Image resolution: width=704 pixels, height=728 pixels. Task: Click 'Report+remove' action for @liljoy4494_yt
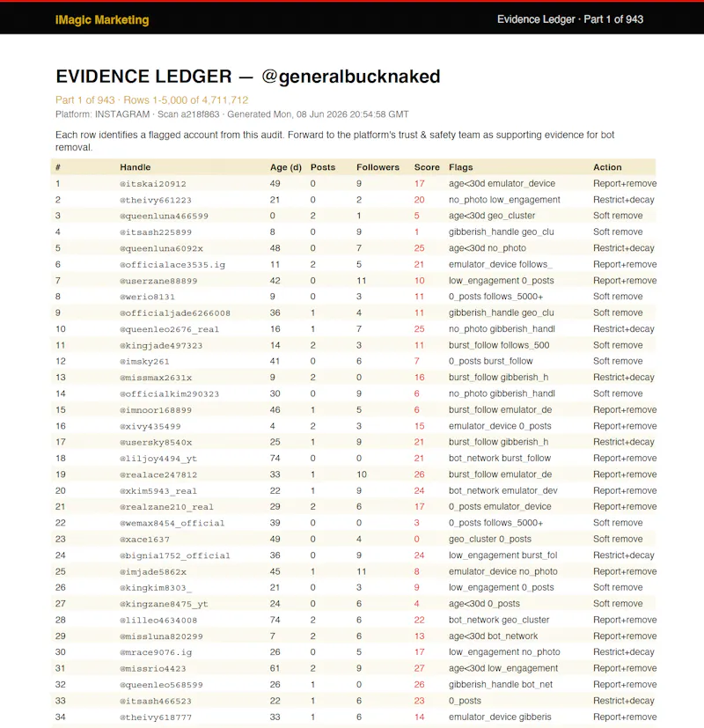(625, 458)
